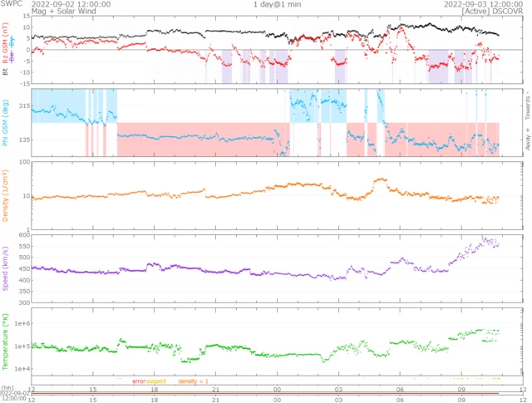The image size is (532, 403).
Task: Click the 'density < 1' legend entry
Action: tap(194, 381)
